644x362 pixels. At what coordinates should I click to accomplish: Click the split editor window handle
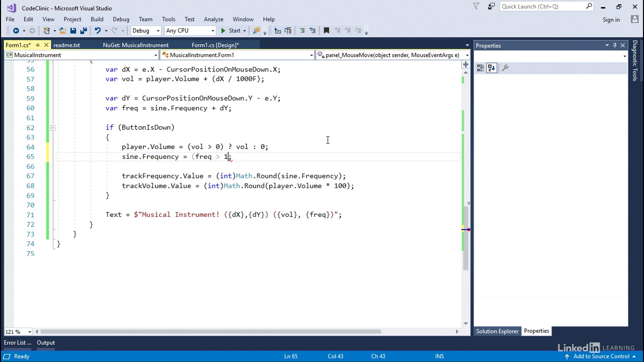pos(465,65)
